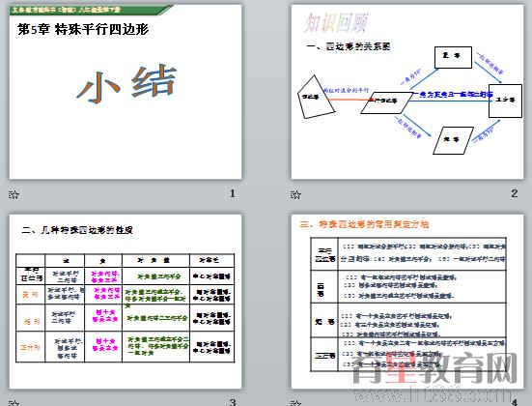Click the animation star icon under slide 4

[295, 402]
